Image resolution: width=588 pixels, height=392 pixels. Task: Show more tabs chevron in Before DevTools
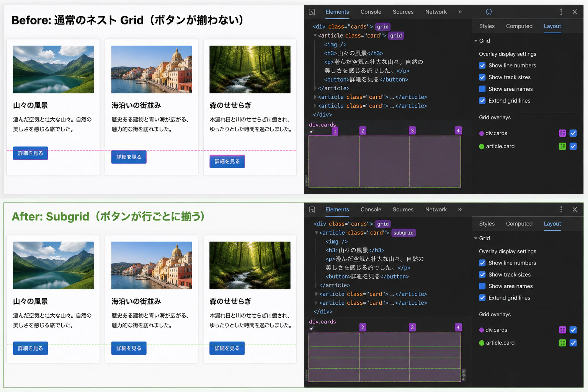(460, 12)
